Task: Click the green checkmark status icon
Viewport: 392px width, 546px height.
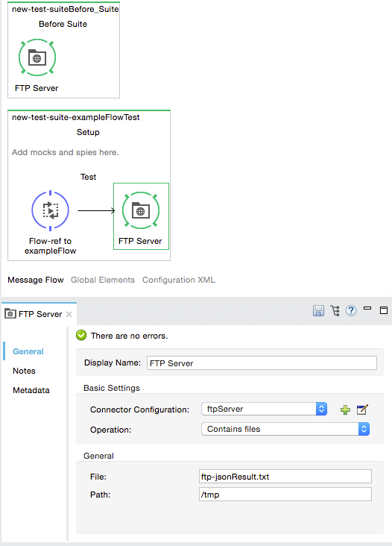Action: tap(81, 336)
